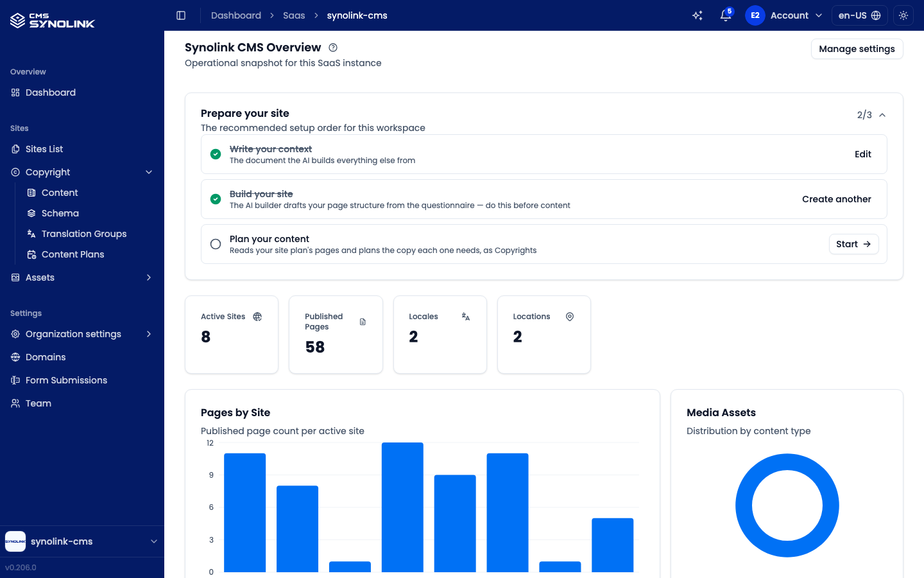Open the AI sparkles assistant icon
The image size is (924, 578).
coord(697,15)
